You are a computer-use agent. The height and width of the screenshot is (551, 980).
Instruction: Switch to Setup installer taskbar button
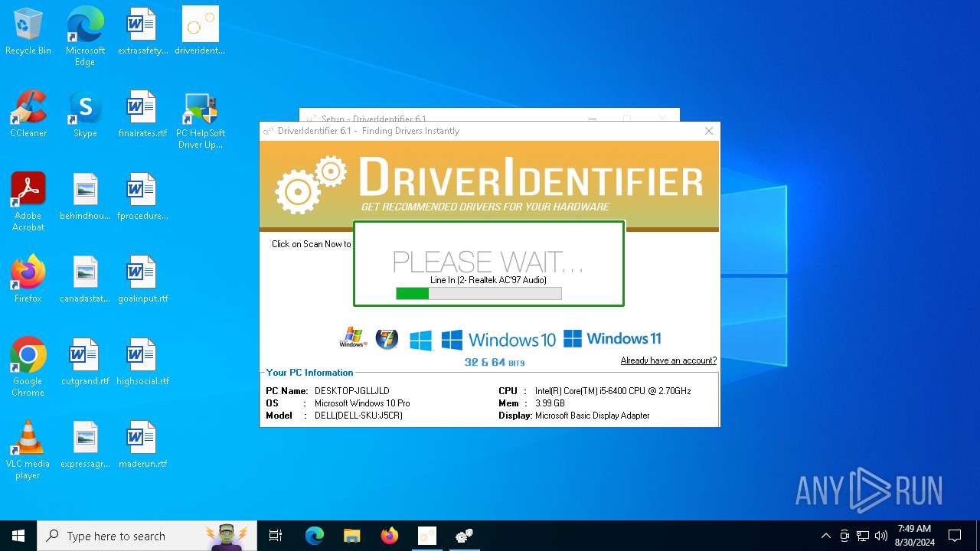(x=427, y=536)
